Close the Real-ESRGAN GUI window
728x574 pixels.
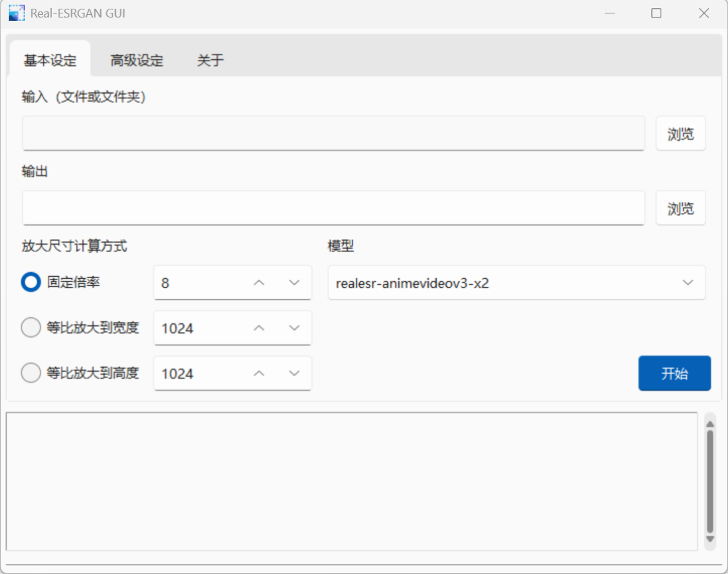coord(704,13)
